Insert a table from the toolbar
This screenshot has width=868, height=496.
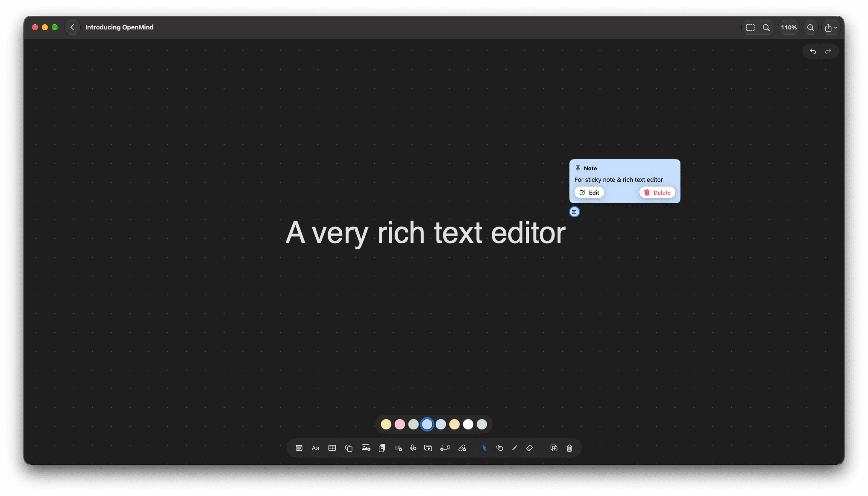pos(332,448)
